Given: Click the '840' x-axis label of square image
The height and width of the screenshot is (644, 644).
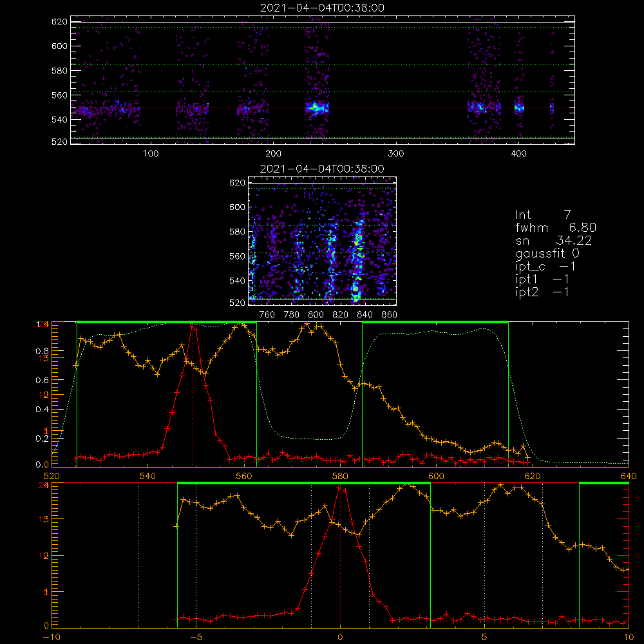Looking at the screenshot, I should pos(365,315).
